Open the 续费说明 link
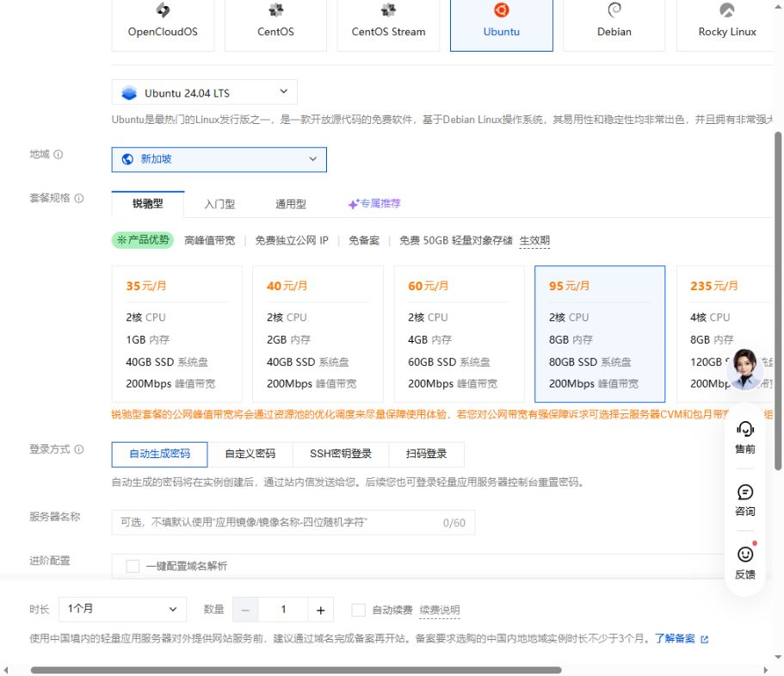 pos(440,610)
